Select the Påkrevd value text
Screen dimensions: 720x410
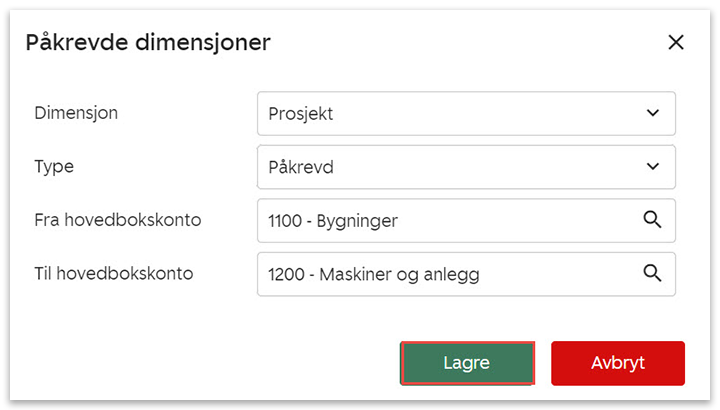[301, 167]
